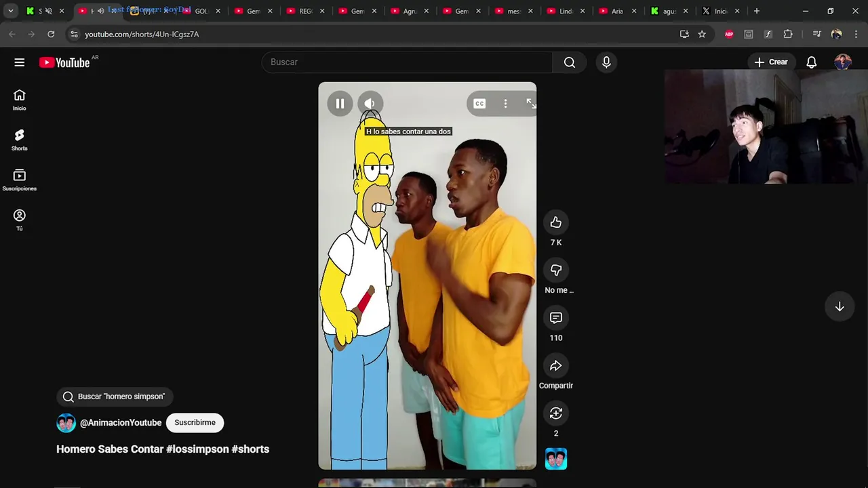Close the Aria tab

point(634,11)
